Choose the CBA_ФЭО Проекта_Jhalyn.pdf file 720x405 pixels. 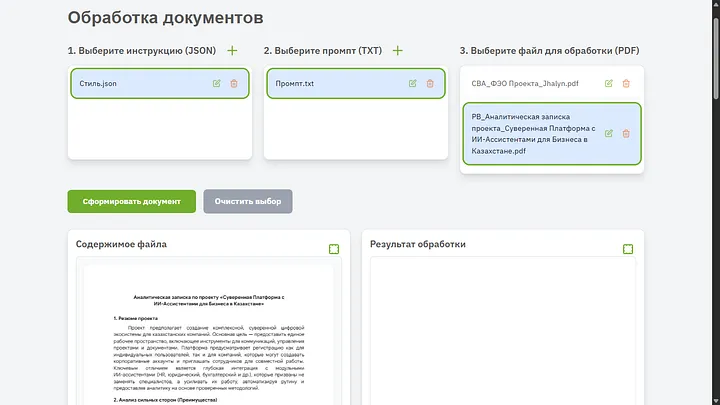click(525, 84)
